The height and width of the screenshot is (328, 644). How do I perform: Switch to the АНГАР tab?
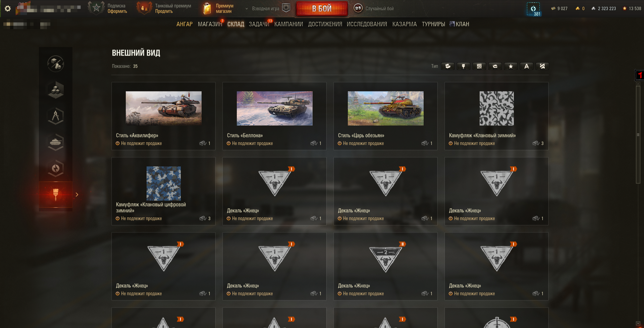(x=184, y=24)
